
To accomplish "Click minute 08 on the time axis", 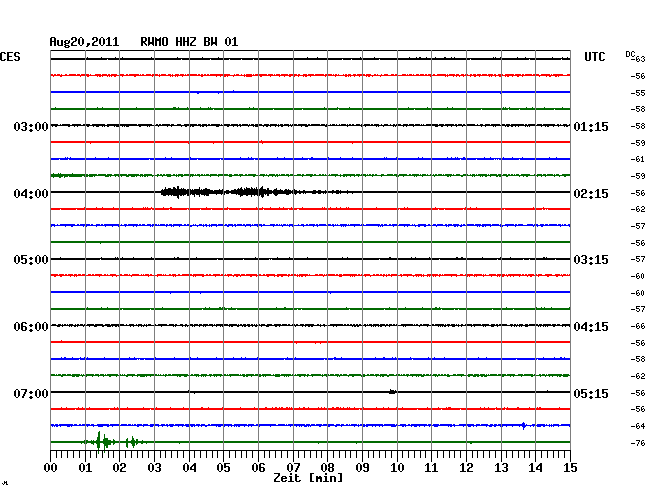I will pos(327,468).
